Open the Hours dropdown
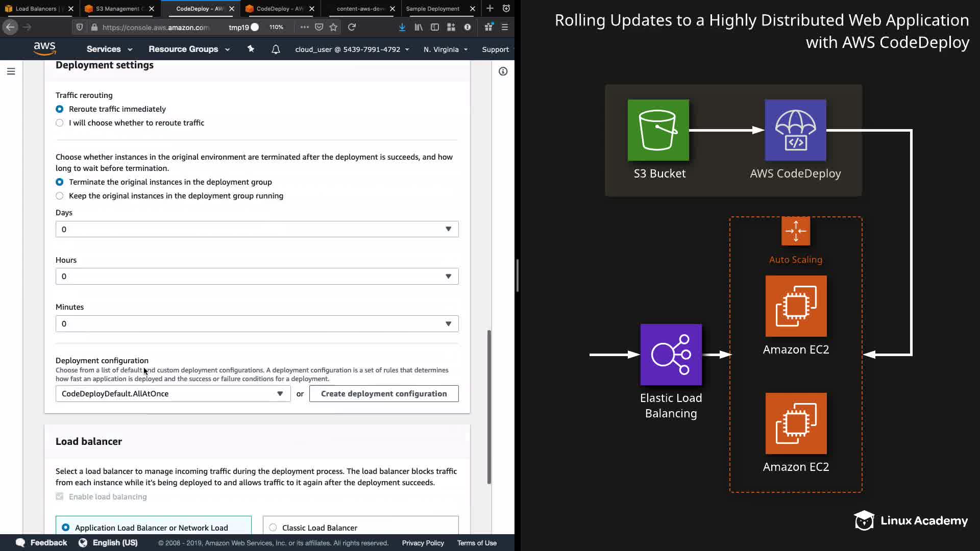Image resolution: width=980 pixels, height=551 pixels. click(x=257, y=277)
